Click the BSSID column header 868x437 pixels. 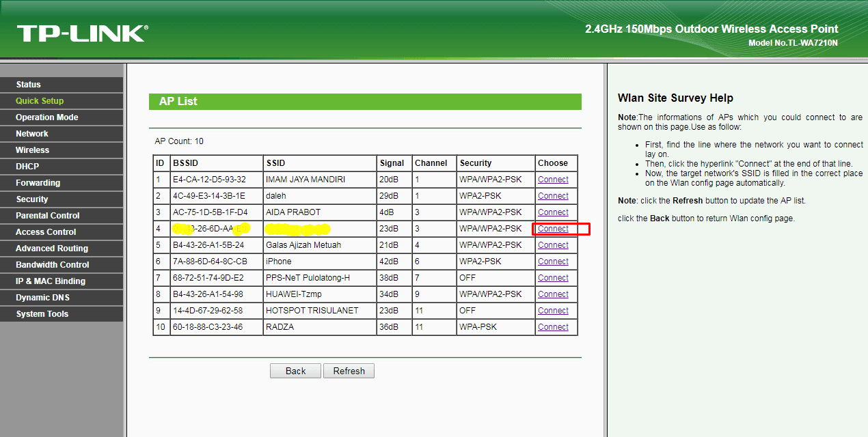[217, 163]
